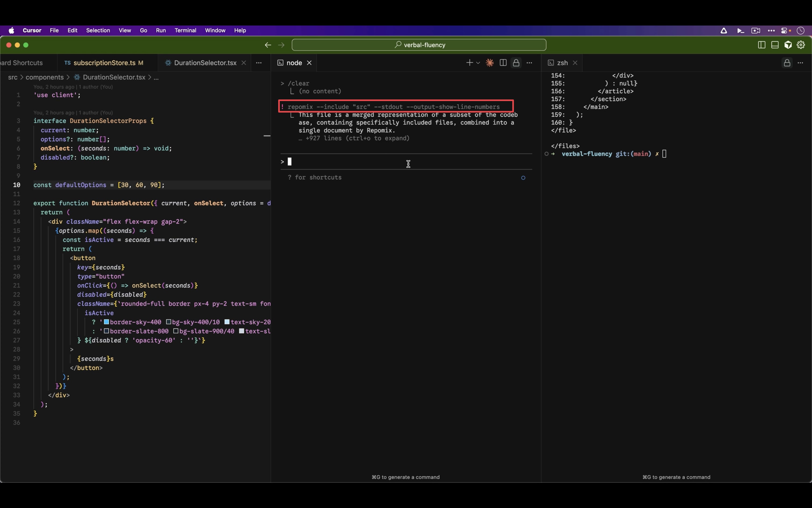
Task: Open the Terminal menu in menu bar
Action: [185, 31]
